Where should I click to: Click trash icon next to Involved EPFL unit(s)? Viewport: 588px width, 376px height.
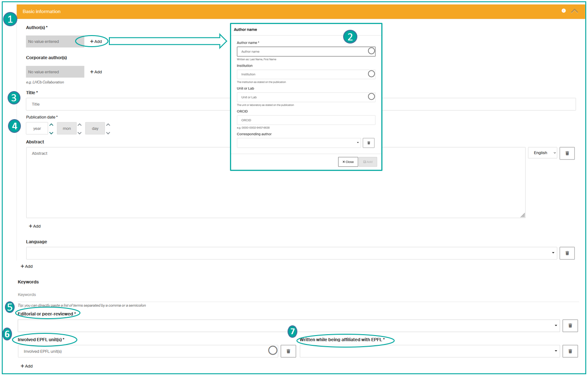pos(288,351)
